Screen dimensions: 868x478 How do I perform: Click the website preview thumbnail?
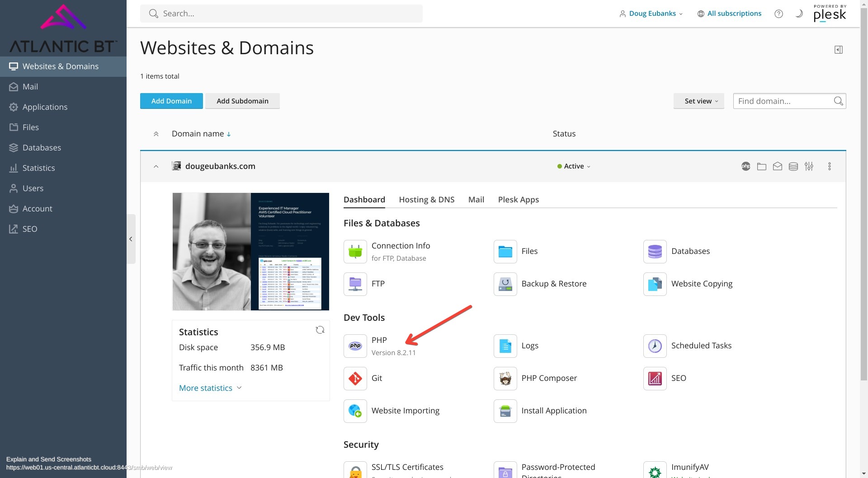[x=251, y=252]
